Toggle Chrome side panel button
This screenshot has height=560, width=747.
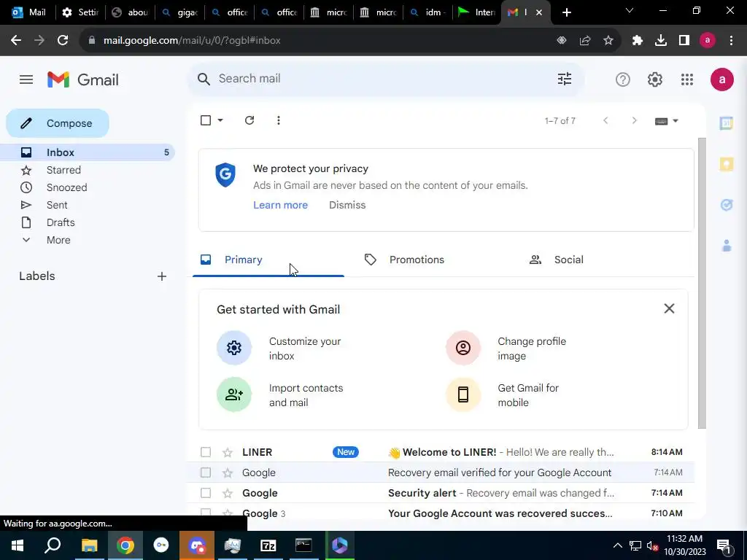click(684, 41)
